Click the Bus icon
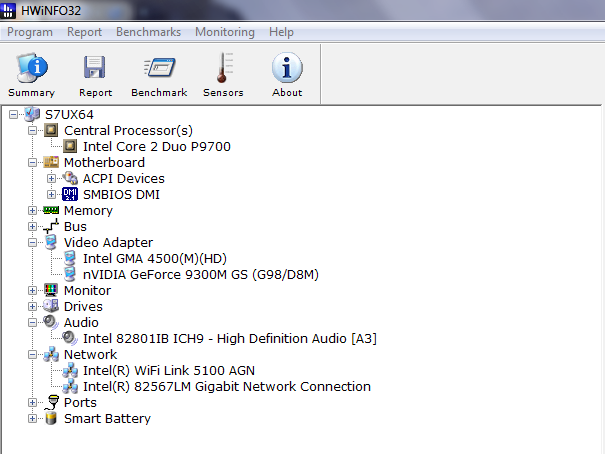The width and height of the screenshot is (605, 454). pos(51,226)
